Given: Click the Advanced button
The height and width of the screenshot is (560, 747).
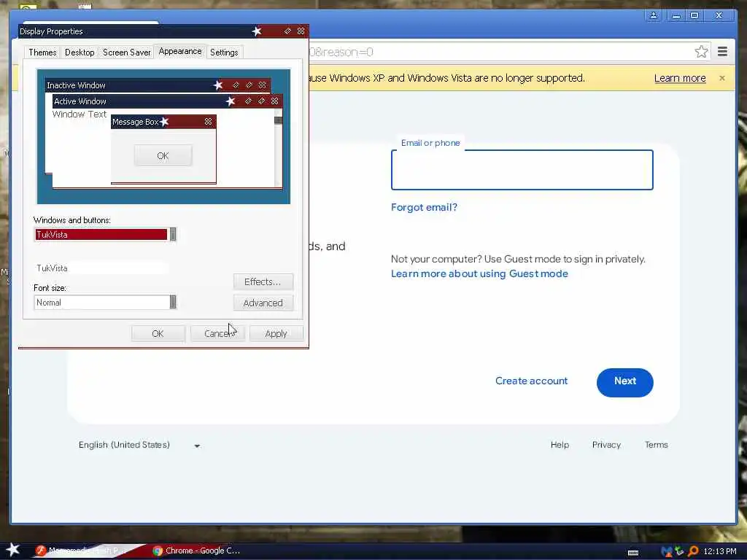Looking at the screenshot, I should pos(263,303).
